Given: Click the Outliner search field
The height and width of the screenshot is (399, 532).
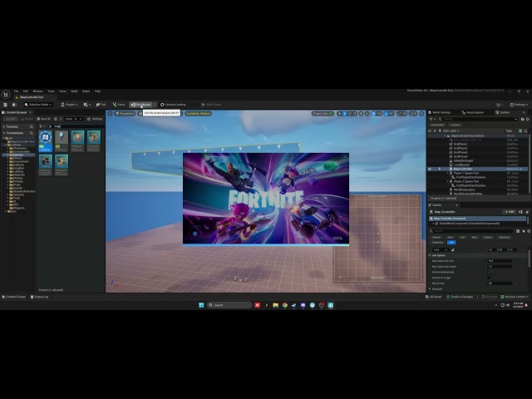Looking at the screenshot, I should tap(479, 119).
